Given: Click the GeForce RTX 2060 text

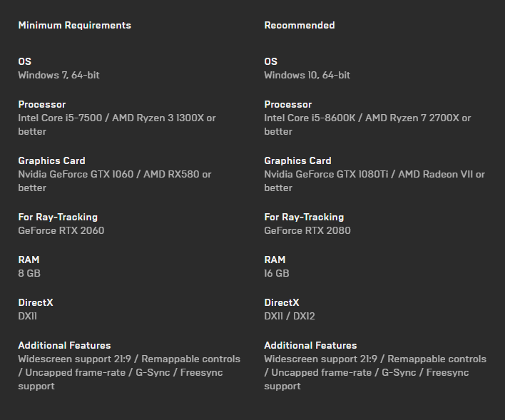Looking at the screenshot, I should tap(61, 230).
